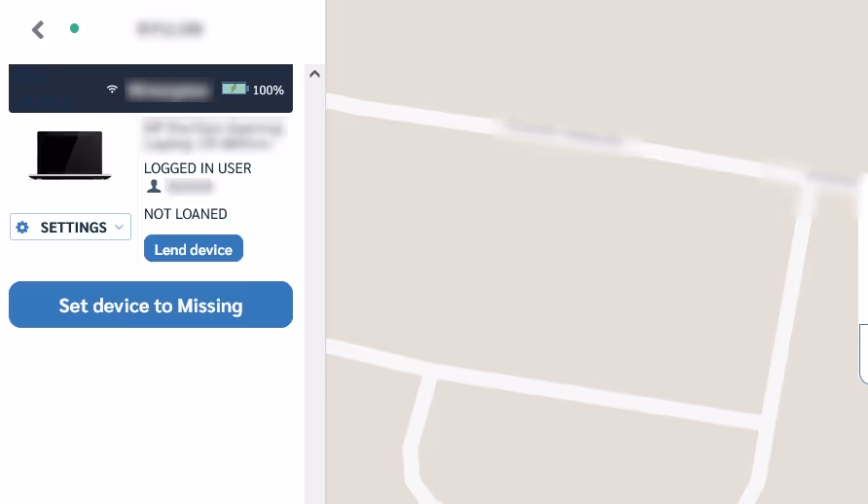Collapse the panel with the up caret
Image resolution: width=868 pixels, height=504 pixels.
coord(314,74)
